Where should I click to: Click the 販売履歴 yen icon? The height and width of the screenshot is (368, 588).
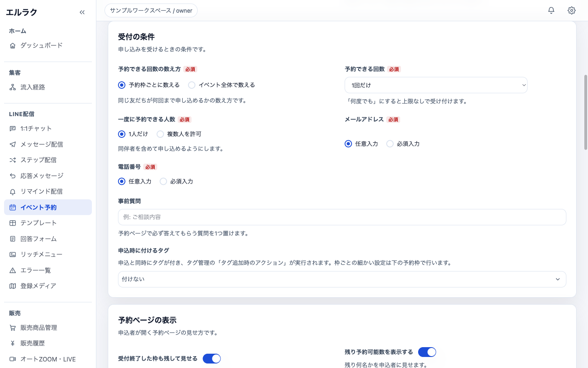tap(13, 343)
